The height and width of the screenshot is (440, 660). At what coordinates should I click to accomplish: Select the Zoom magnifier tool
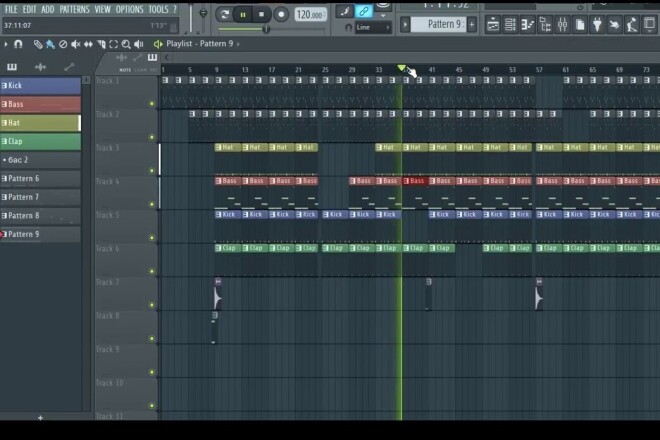(x=126, y=44)
